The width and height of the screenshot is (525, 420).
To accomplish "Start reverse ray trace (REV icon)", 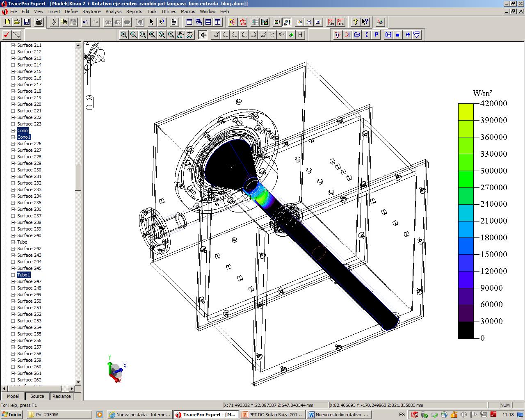I will click(243, 22).
